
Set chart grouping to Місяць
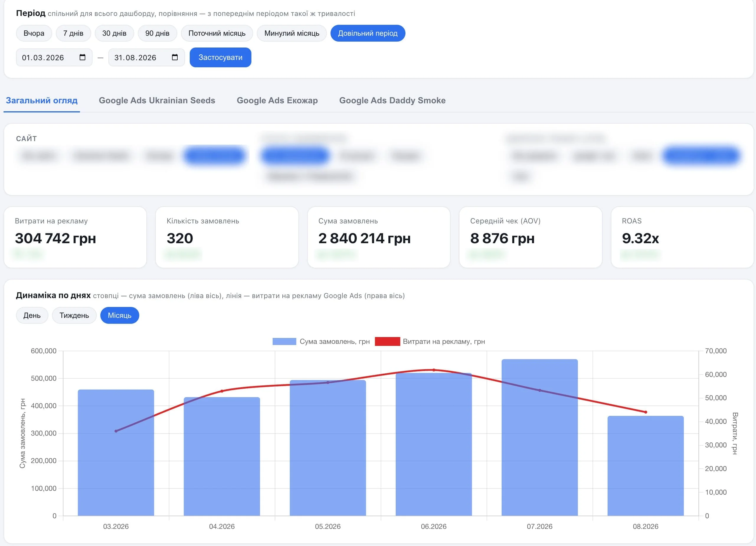(120, 315)
